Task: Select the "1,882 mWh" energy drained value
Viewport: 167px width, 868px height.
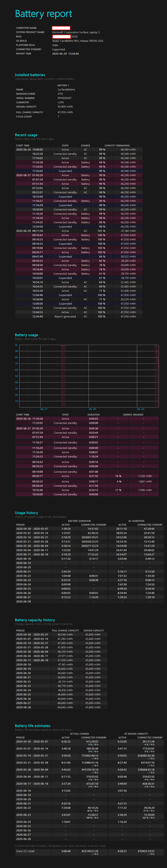Action: pos(145,482)
